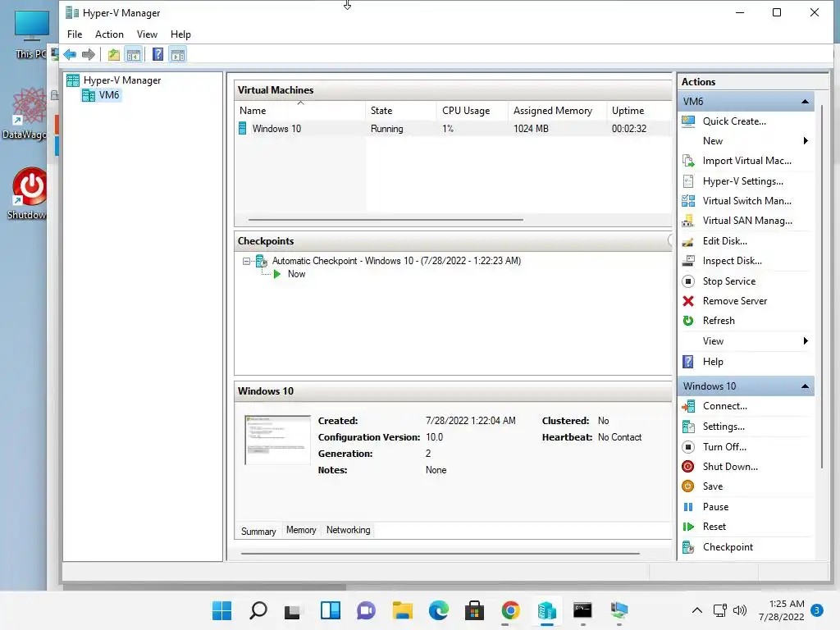Select the Windows 10 virtual machine row
840x630 pixels.
click(x=453, y=129)
